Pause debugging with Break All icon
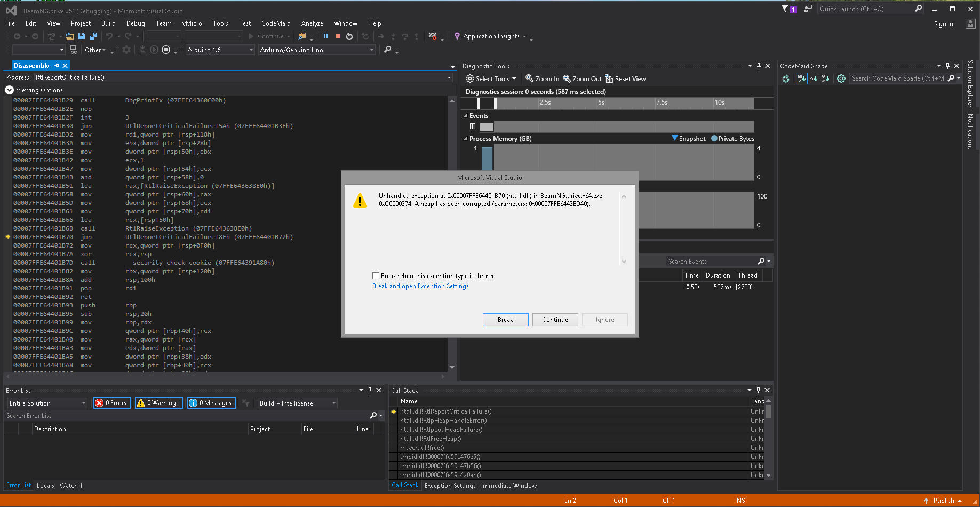 (326, 36)
